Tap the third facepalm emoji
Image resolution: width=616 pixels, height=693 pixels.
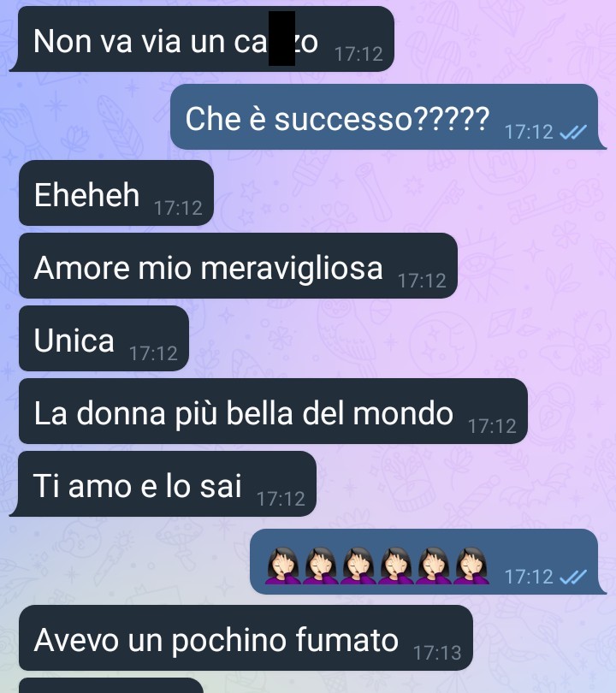(x=358, y=566)
